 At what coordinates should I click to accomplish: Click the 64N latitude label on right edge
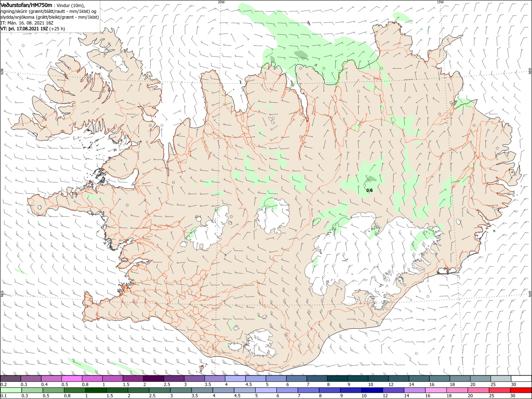[x=530, y=293]
